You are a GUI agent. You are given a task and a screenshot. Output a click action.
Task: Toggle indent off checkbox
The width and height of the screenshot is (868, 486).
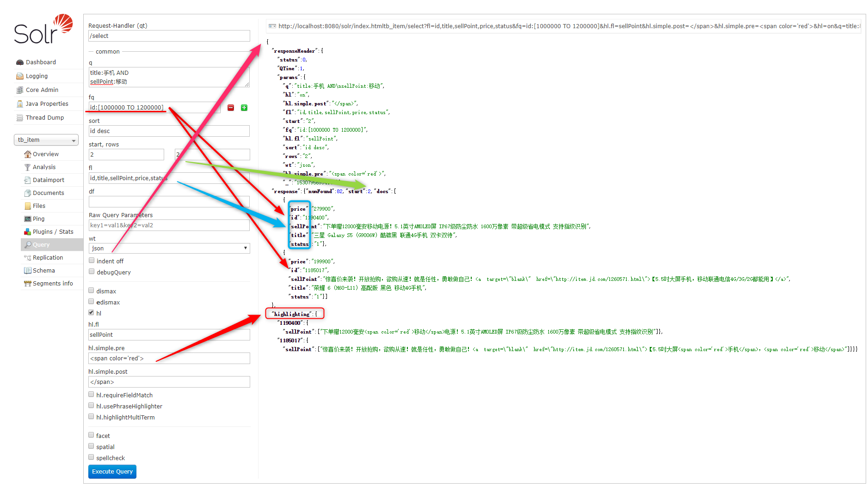point(92,261)
